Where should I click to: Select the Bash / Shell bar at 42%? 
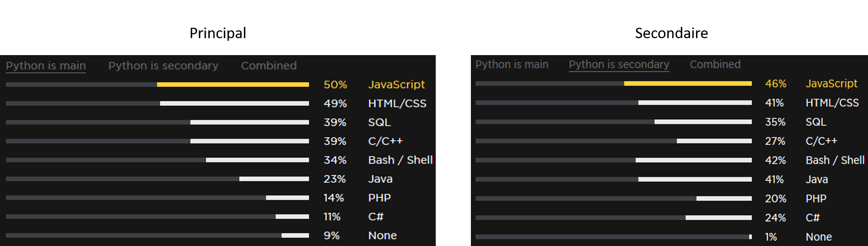point(693,160)
